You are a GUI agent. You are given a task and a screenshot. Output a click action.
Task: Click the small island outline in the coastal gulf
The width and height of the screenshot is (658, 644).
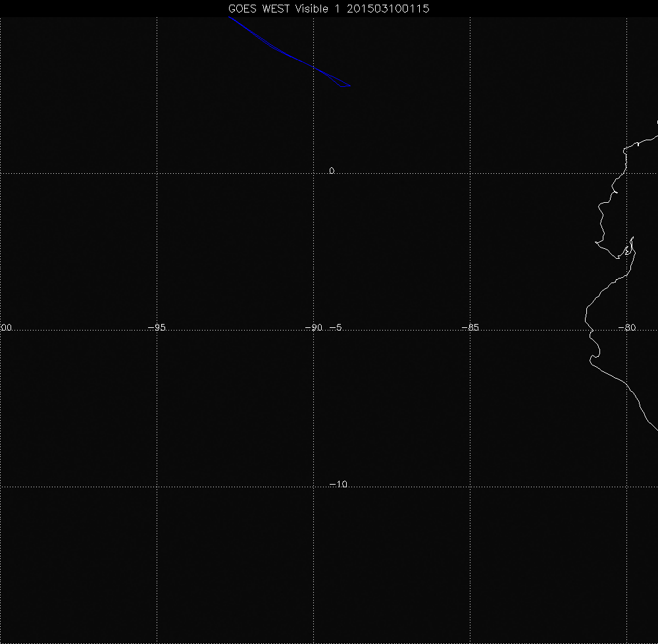coord(629,249)
